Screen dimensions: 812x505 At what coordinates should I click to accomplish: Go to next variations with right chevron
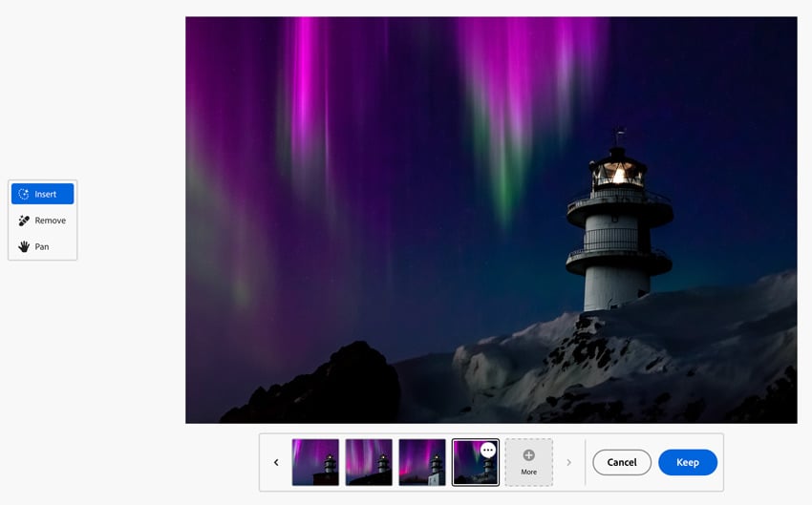(x=568, y=462)
